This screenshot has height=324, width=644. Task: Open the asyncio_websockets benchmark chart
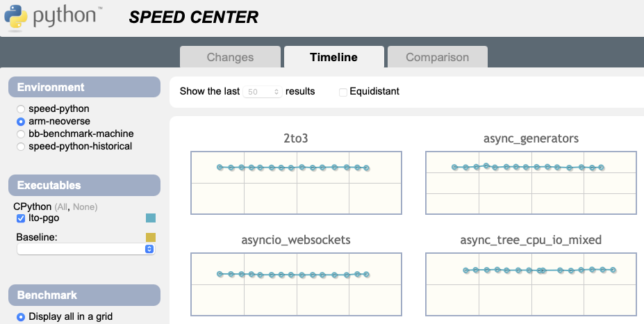pyautogui.click(x=296, y=285)
